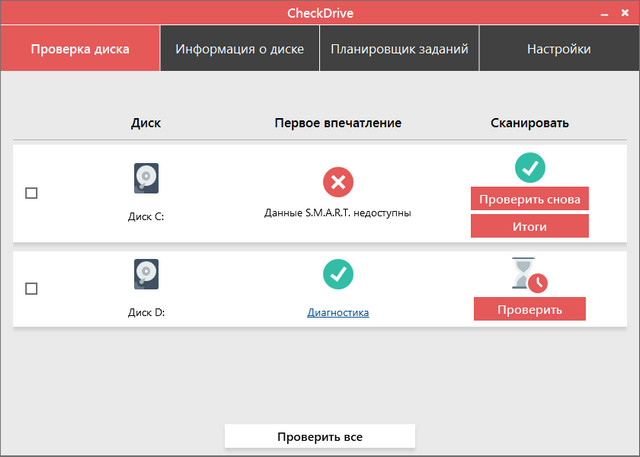
Task: Click the Disk D: hard drive icon
Action: coord(146,274)
